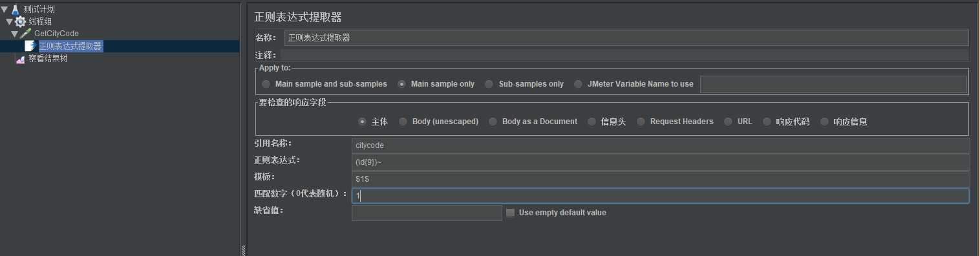Click the 正则表达式提取器 document icon in tree

[30, 46]
